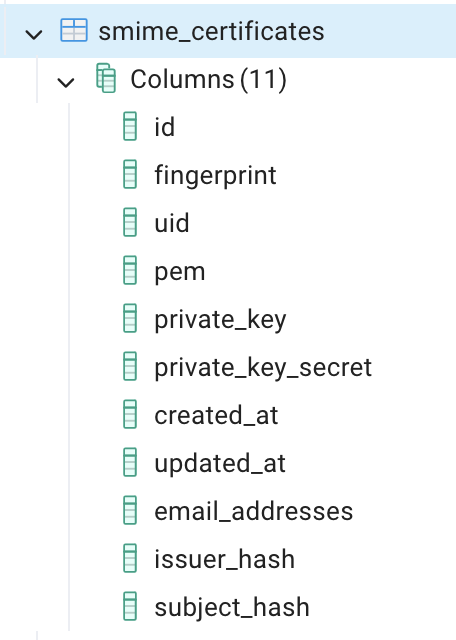Select the fingerprint column name
456x640 pixels.
click(215, 175)
